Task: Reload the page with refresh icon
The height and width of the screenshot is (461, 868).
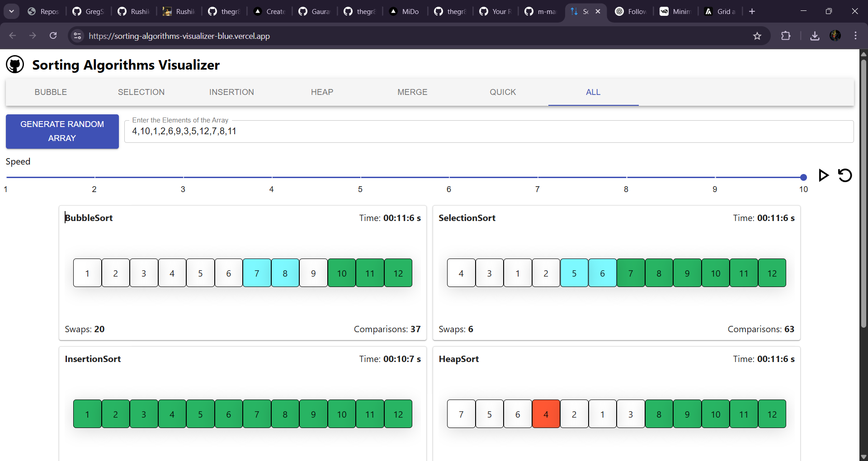Action: coord(53,36)
